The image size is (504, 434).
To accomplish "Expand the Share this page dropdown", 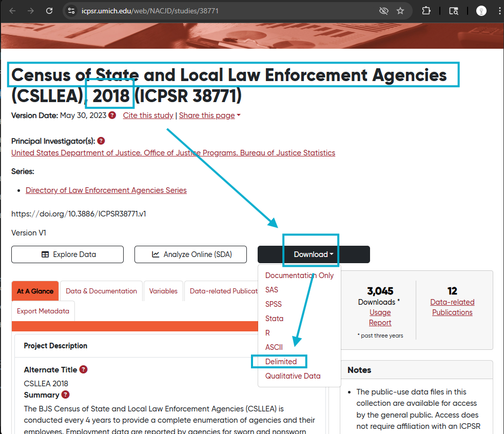I will [209, 115].
